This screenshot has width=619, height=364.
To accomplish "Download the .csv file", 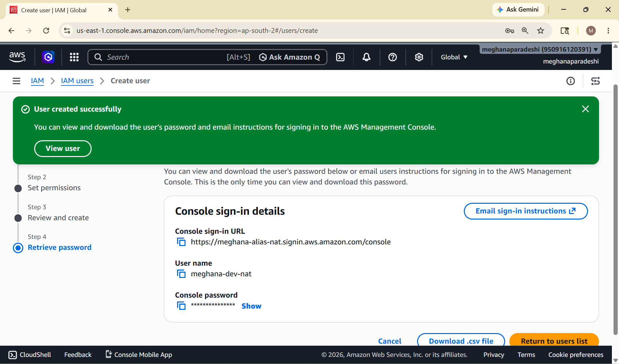I will [461, 340].
